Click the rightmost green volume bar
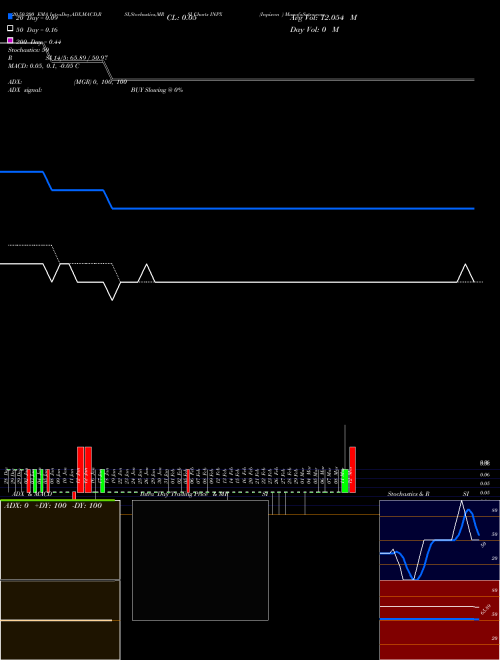Viewport: 500px width, 660px height. (x=345, y=481)
